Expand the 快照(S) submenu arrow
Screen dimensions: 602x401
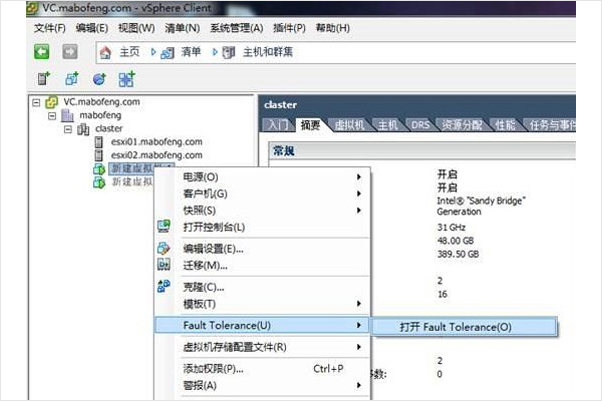(x=359, y=210)
